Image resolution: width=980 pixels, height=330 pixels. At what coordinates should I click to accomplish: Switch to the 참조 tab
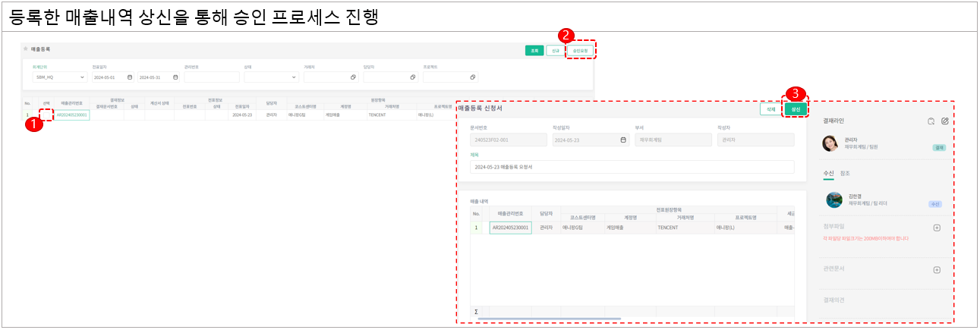click(x=845, y=174)
